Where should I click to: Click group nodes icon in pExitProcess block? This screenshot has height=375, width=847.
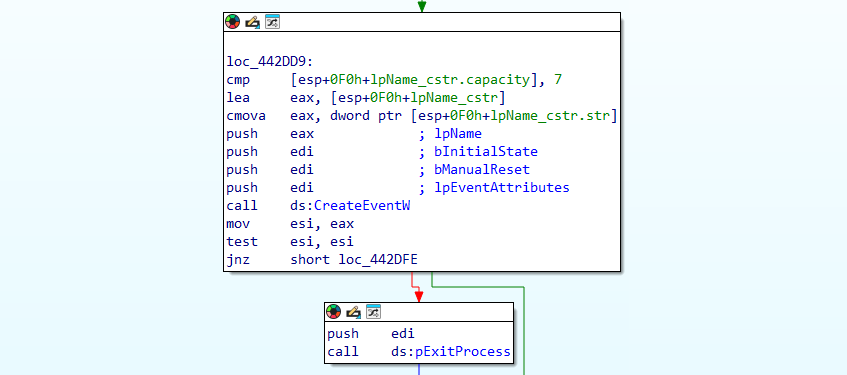373,312
